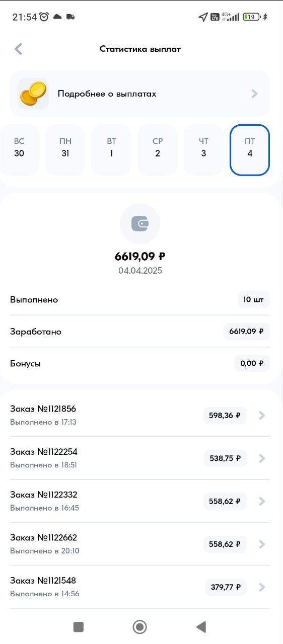This screenshot has height=644, width=283.
Task: Open order №1121856 details chevron
Action: [x=261, y=416]
